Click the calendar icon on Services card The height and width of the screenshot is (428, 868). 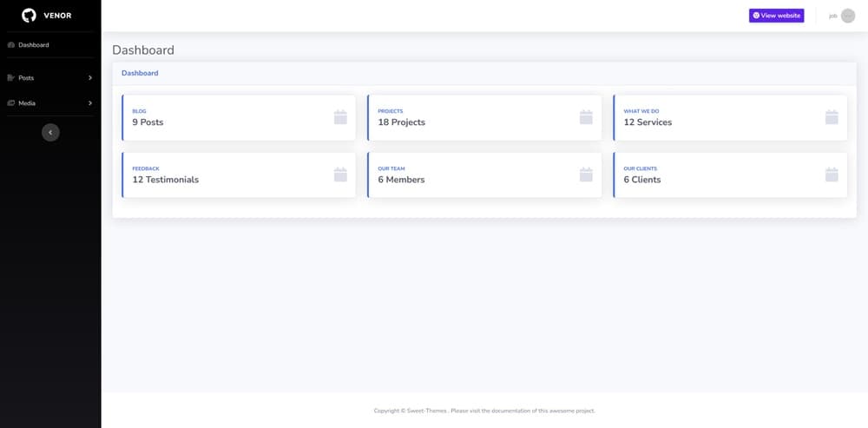pos(832,117)
